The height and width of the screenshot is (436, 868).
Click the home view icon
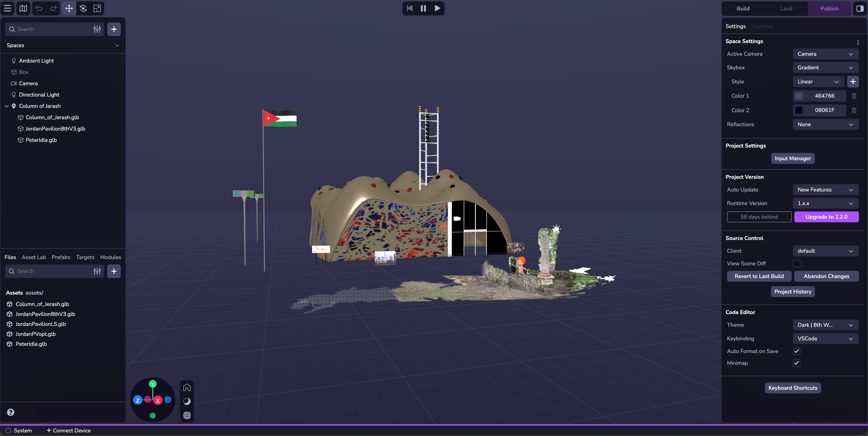(187, 388)
